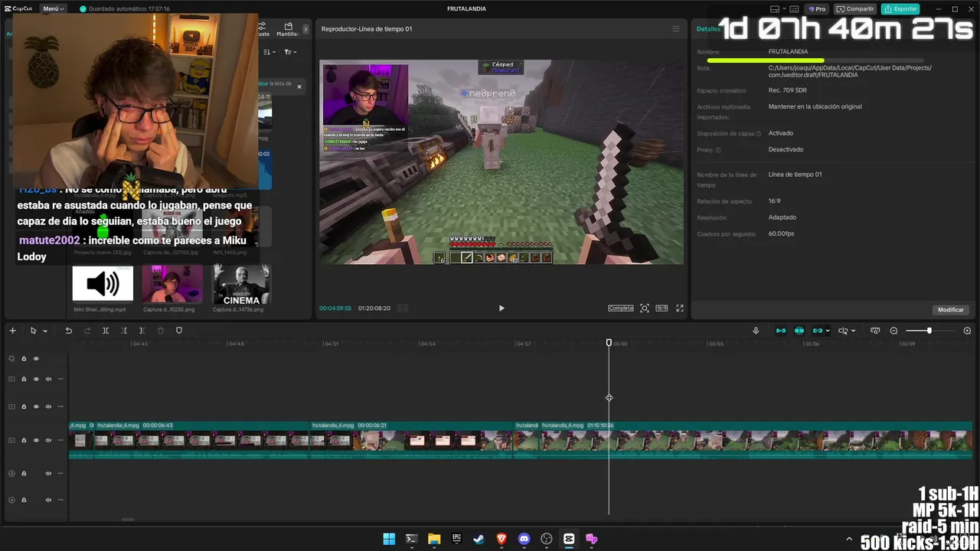Start voiceover recording with microphone icon
The width and height of the screenshot is (980, 551).
(756, 331)
